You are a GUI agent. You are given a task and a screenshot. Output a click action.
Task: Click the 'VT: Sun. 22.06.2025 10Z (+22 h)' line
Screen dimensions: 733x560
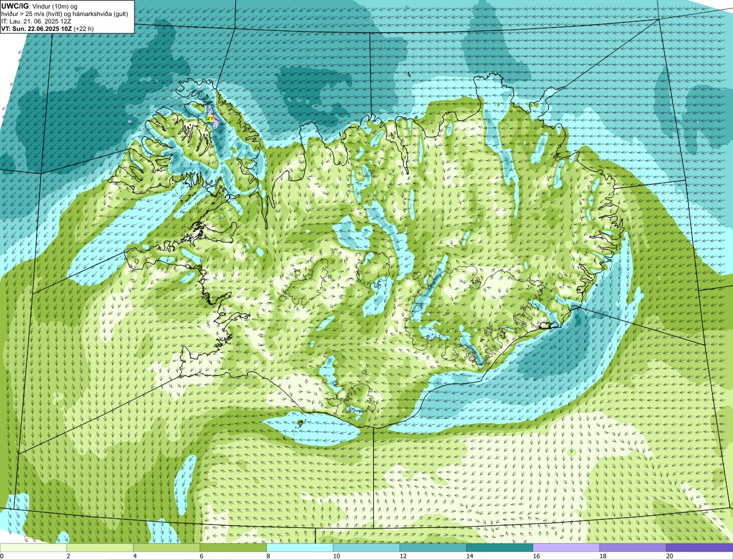click(x=48, y=29)
